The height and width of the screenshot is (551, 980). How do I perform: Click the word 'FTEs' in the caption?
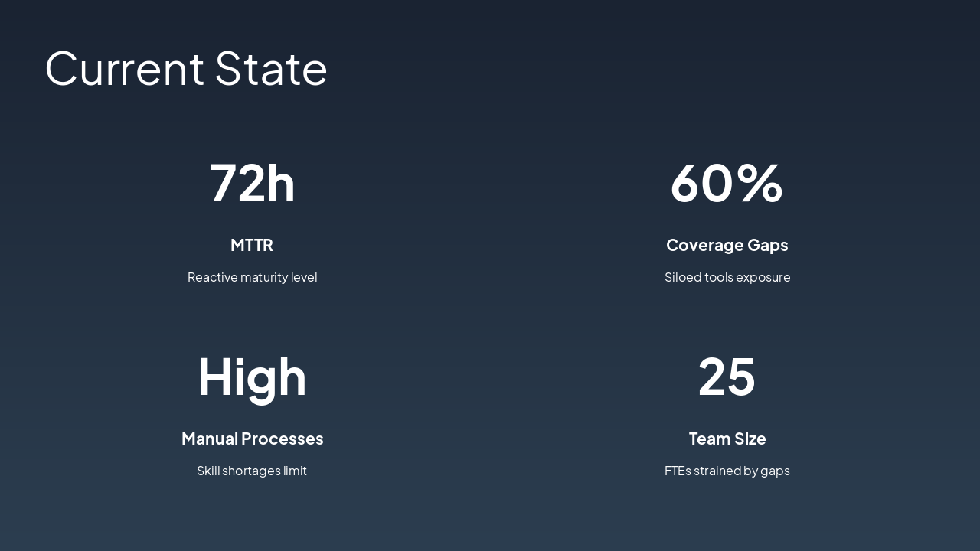click(x=678, y=471)
